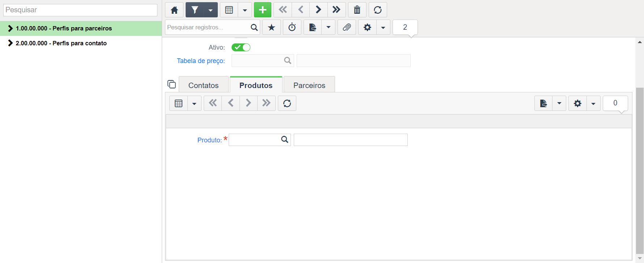Click the copy icon beside the Contatos tab
The height and width of the screenshot is (263, 644).
click(x=171, y=84)
